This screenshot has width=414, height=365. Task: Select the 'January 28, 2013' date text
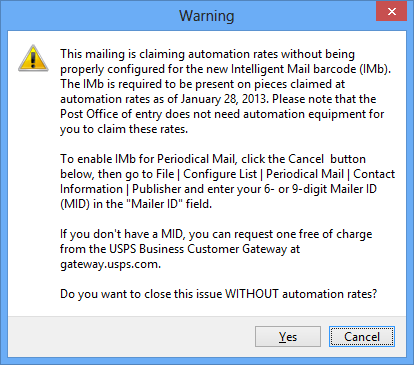[224, 99]
